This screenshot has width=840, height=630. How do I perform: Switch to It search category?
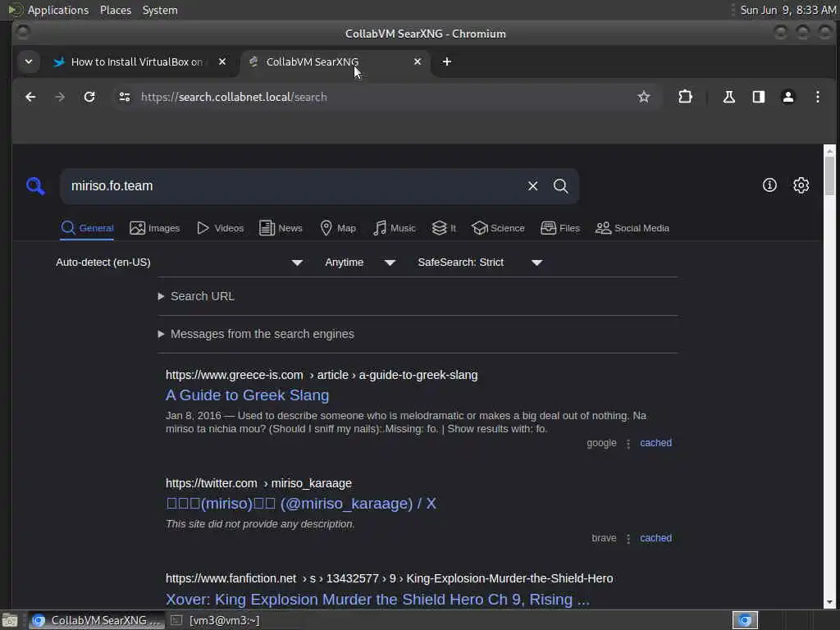click(x=444, y=228)
